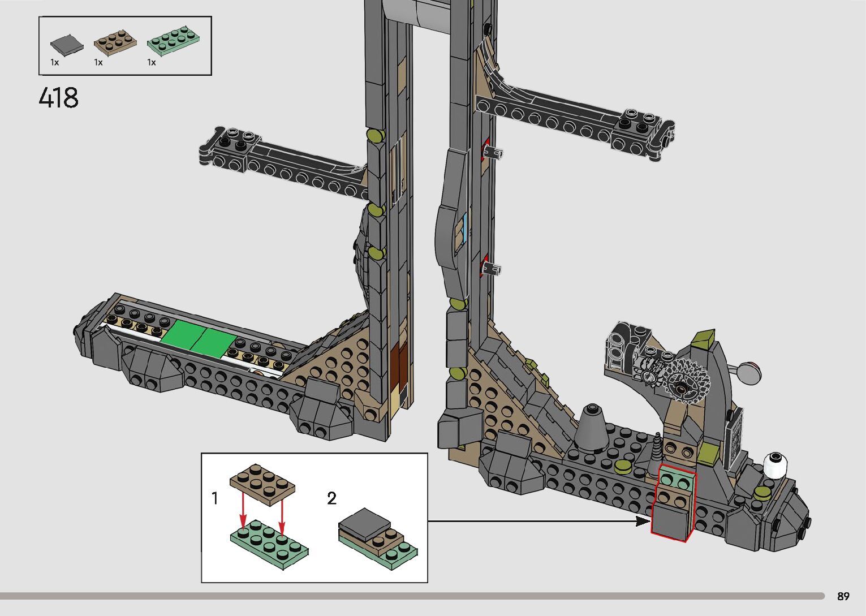Click the red-outlined placement highlight
The image size is (866, 616).
pyautogui.click(x=673, y=505)
